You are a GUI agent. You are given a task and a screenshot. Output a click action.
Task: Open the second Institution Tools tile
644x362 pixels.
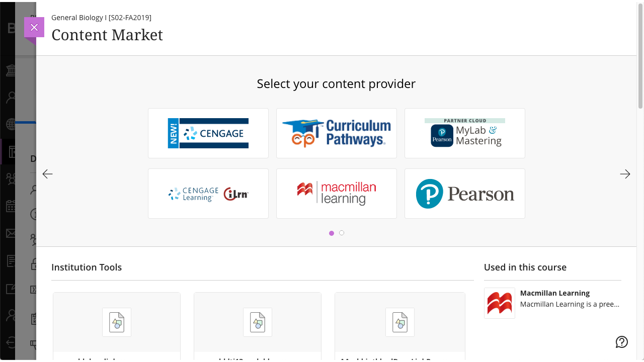[258, 322]
